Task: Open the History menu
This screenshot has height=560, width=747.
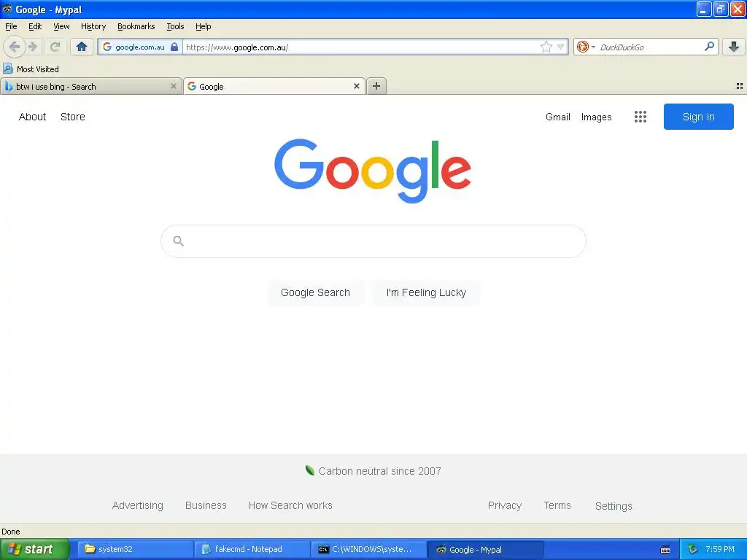Action: pyautogui.click(x=93, y=26)
